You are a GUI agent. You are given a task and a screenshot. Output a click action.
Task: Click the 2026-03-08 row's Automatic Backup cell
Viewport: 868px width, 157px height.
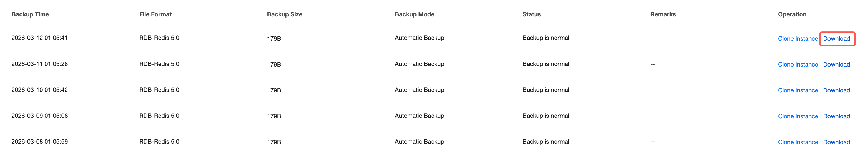pos(419,142)
